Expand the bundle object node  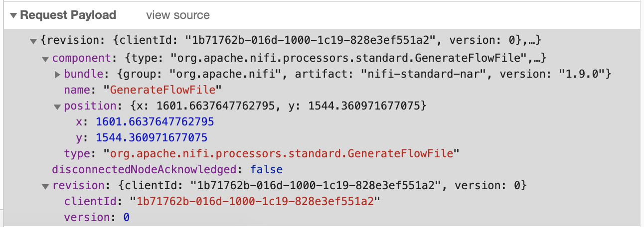(57, 75)
